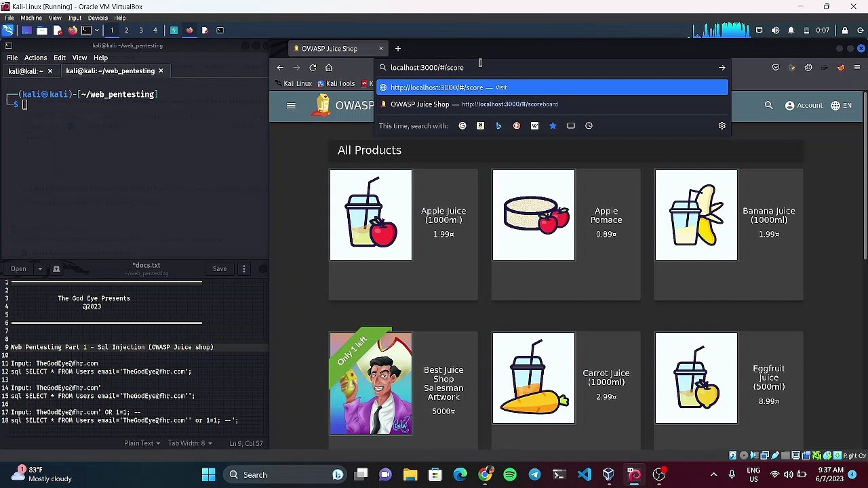868x488 pixels.
Task: Expand the arrow next to Open button
Action: (39, 269)
